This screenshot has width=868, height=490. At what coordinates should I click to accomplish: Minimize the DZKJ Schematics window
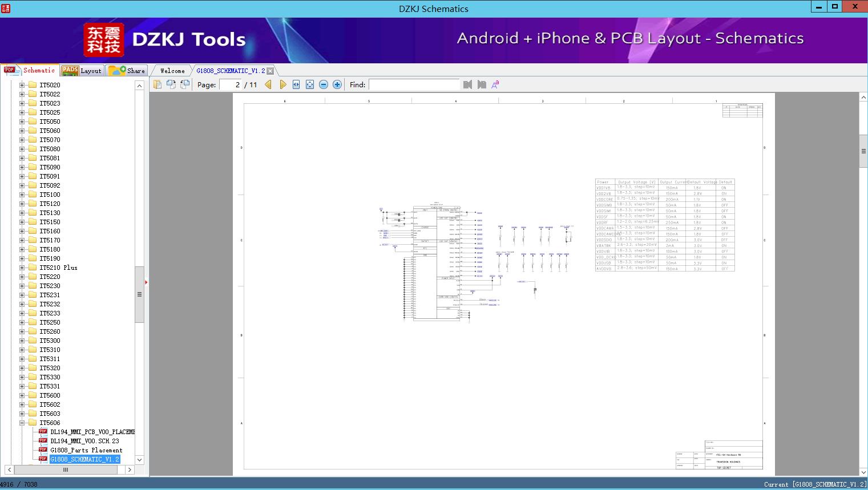[819, 6]
